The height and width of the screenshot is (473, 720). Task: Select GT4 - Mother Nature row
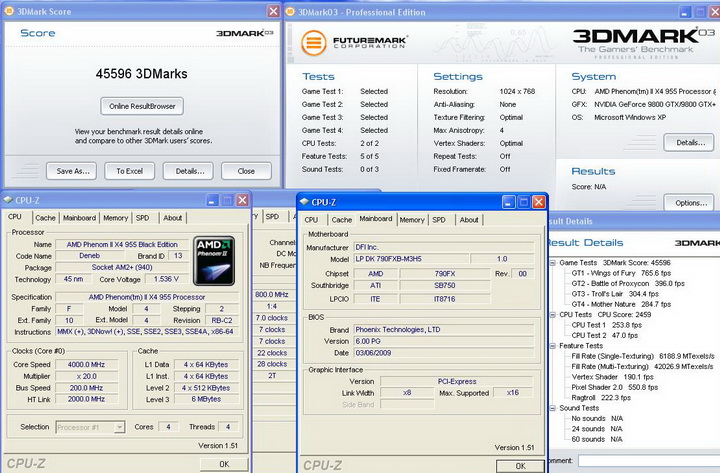click(x=621, y=304)
